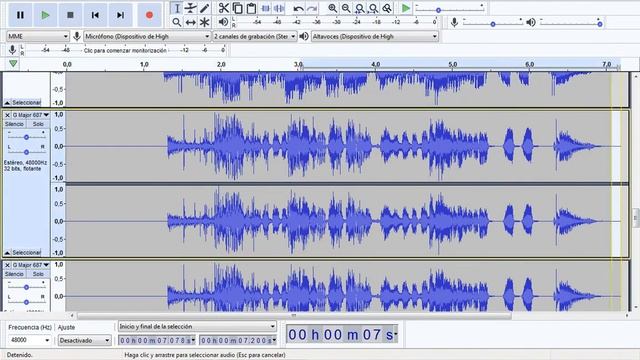Fit the whole project in the window
The width and height of the screenshot is (640, 360).
click(x=373, y=8)
